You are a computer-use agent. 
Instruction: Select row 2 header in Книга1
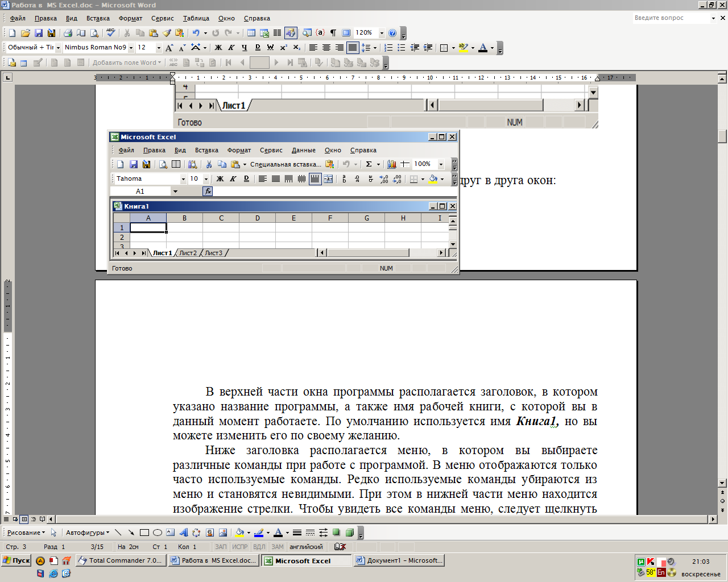point(122,238)
